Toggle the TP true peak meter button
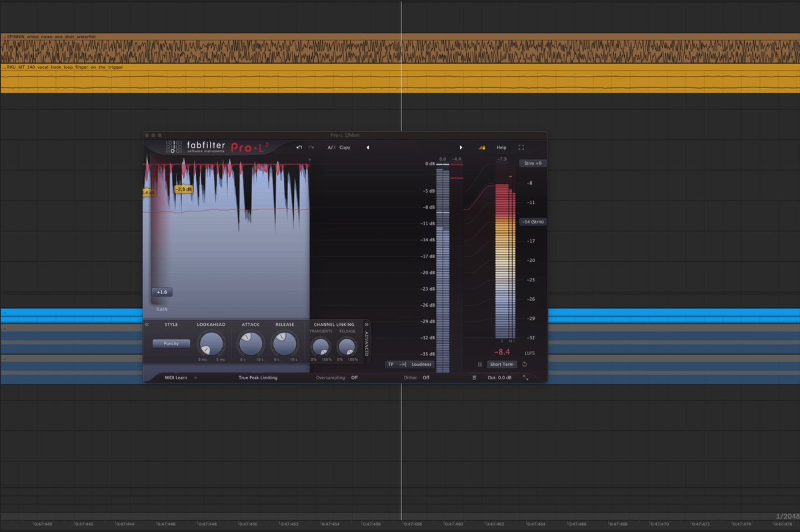Screen dimensions: 800x532 (x=391, y=365)
